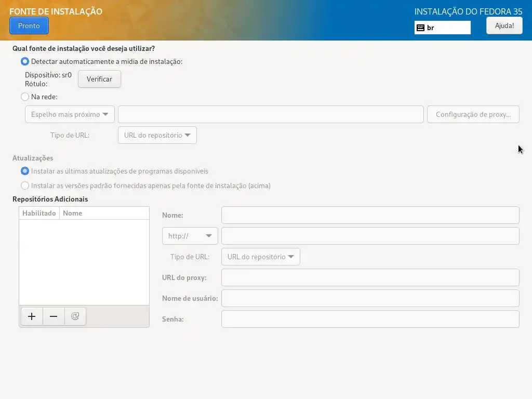
Task: Click the Ajuda! help button
Action: pos(504,26)
